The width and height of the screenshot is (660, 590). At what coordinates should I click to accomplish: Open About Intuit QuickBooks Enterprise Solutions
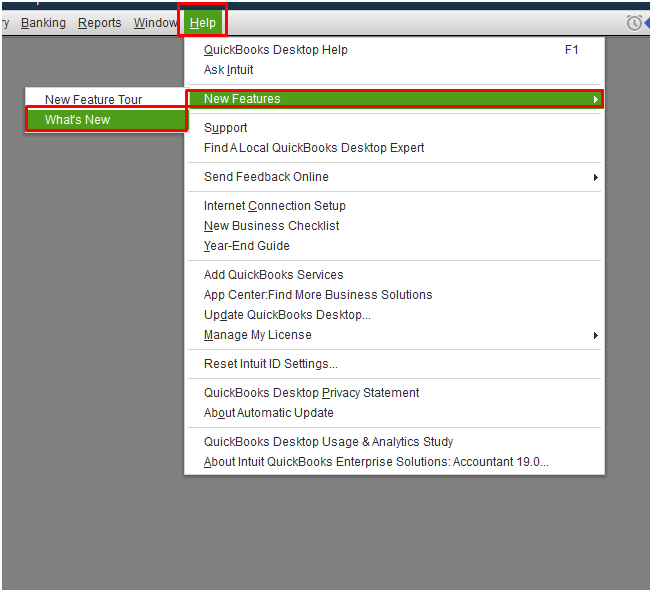coord(395,462)
